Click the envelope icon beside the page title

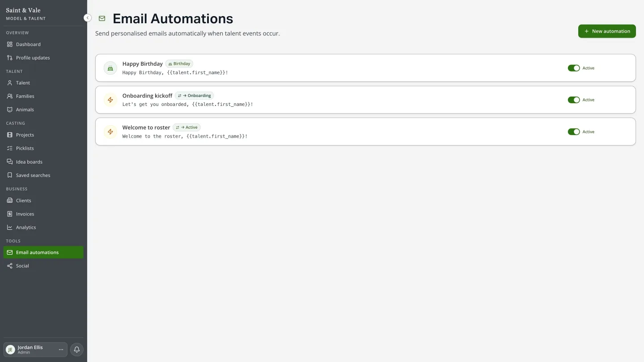[x=102, y=19]
